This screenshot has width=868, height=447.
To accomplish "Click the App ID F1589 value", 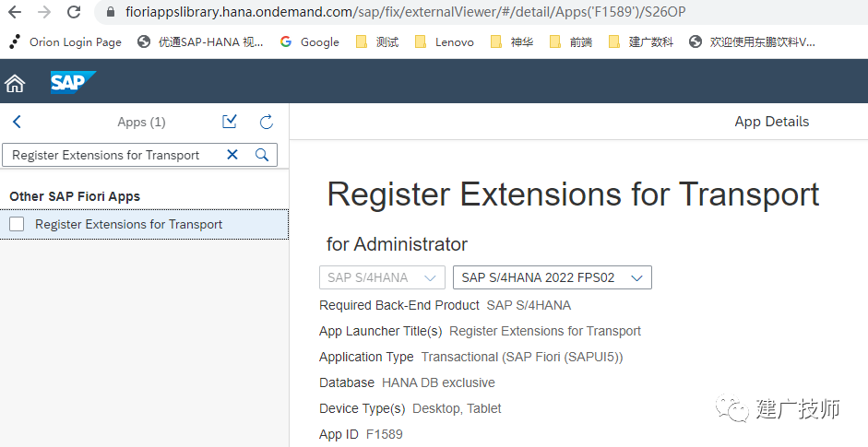I will 384,434.
